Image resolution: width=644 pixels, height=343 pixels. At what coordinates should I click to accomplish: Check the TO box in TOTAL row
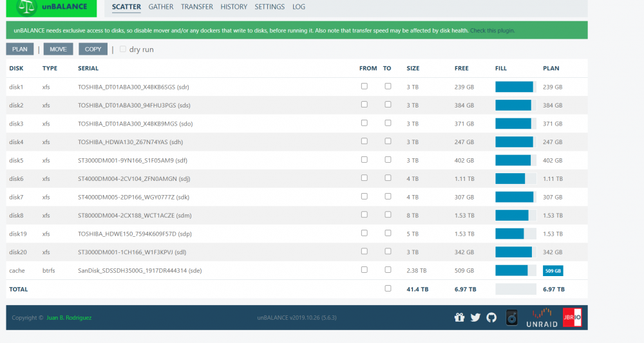point(388,288)
